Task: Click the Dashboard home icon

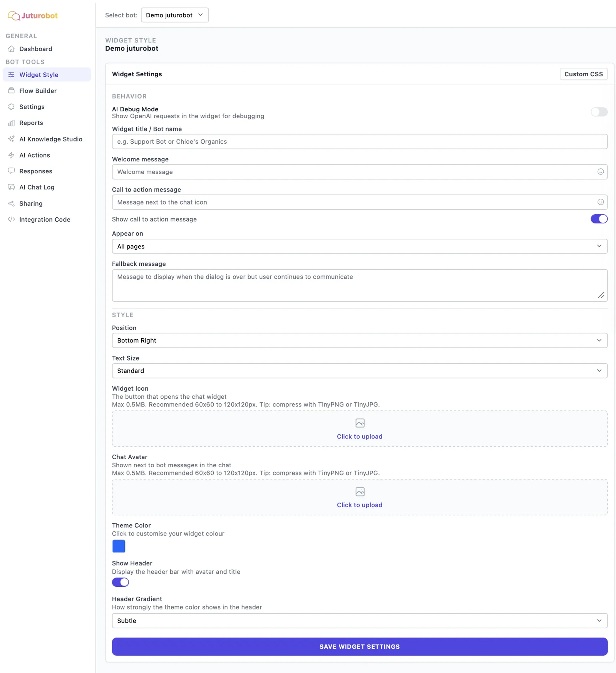Action: 12,49
